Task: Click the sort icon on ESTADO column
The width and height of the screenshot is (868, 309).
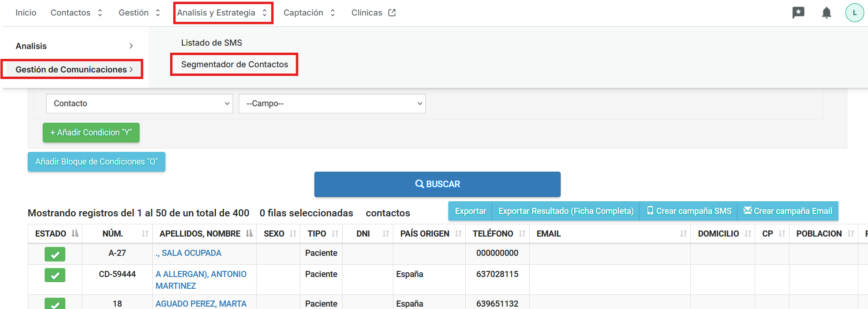Action: click(75, 234)
